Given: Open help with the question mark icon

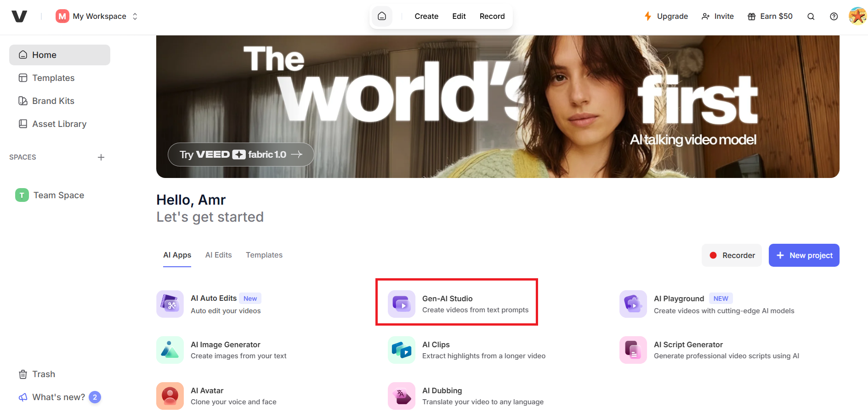Looking at the screenshot, I should click(834, 17).
